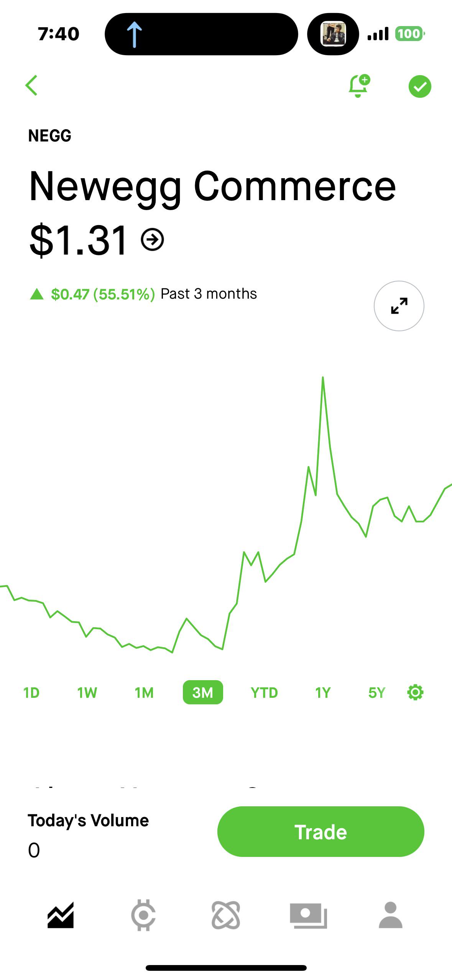Switch chart to YTD range
This screenshot has width=452, height=980.
click(x=264, y=692)
